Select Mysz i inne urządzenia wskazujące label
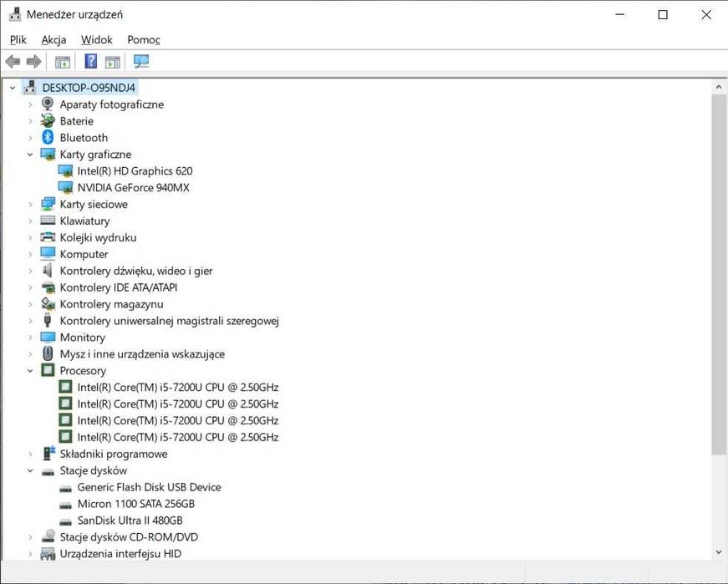 (x=142, y=354)
